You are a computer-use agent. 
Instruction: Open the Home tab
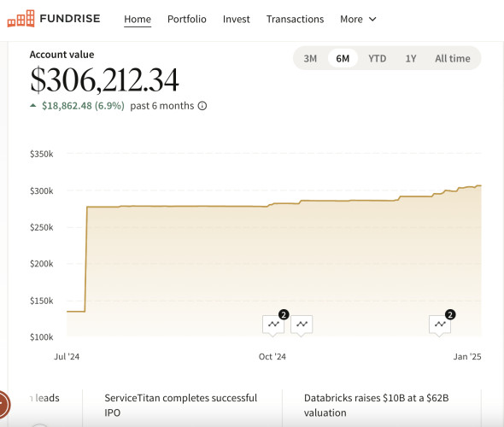138,20
